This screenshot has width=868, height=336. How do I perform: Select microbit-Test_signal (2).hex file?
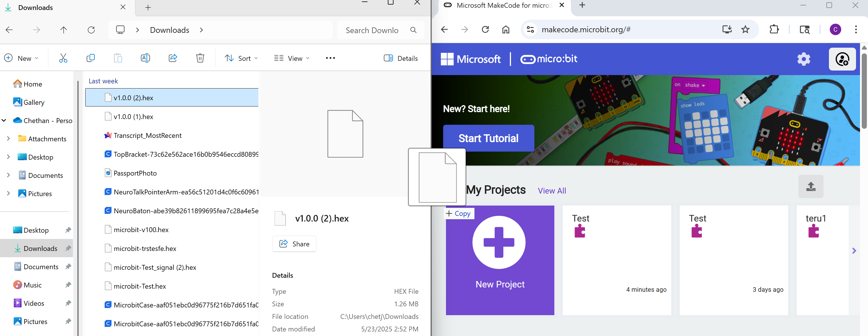[x=172, y=267]
